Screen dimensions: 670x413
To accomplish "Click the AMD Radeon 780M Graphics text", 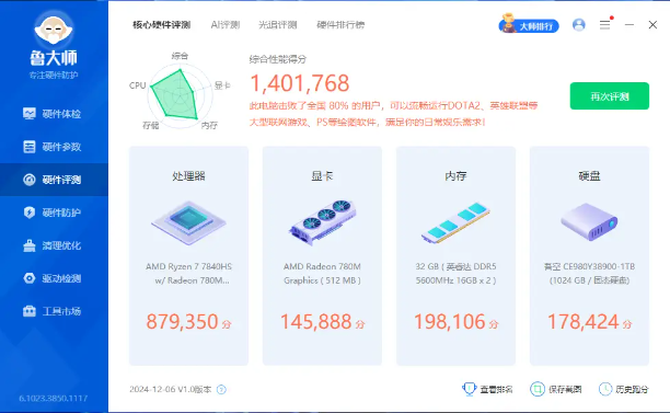I will click(x=322, y=273).
